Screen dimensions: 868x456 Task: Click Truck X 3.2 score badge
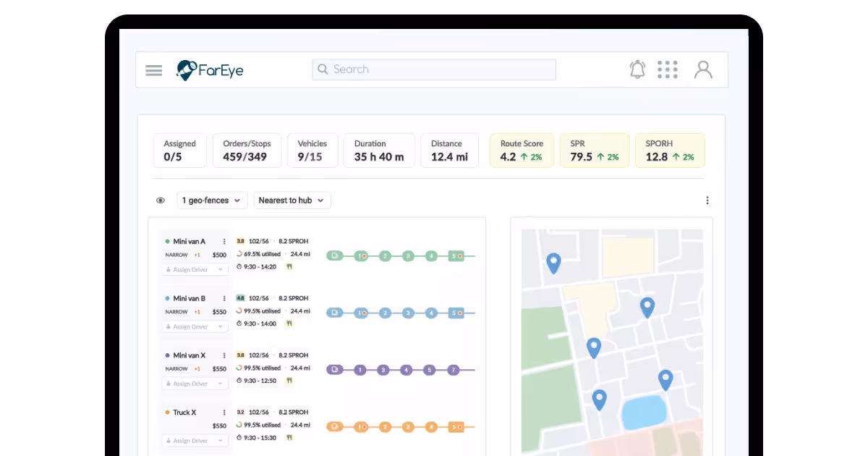pos(240,412)
